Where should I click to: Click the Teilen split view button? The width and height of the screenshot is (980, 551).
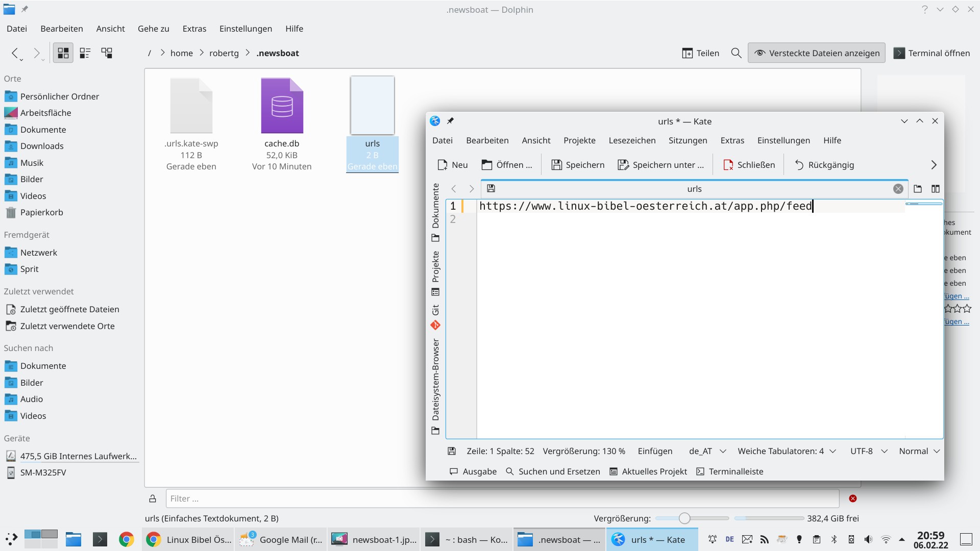[x=700, y=53]
